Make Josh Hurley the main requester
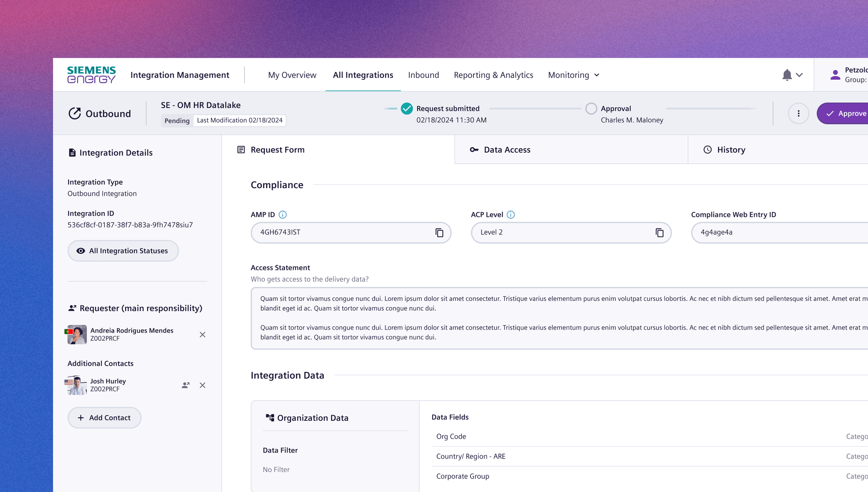Viewport: 868px width, 492px height. pos(186,385)
